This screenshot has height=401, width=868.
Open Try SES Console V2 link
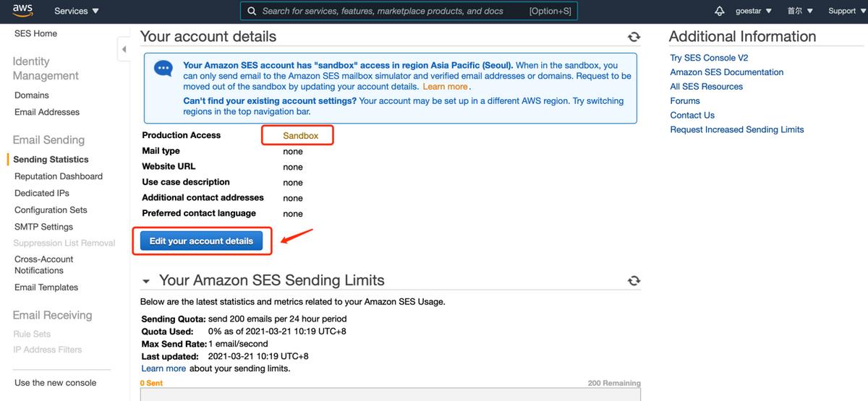point(709,58)
